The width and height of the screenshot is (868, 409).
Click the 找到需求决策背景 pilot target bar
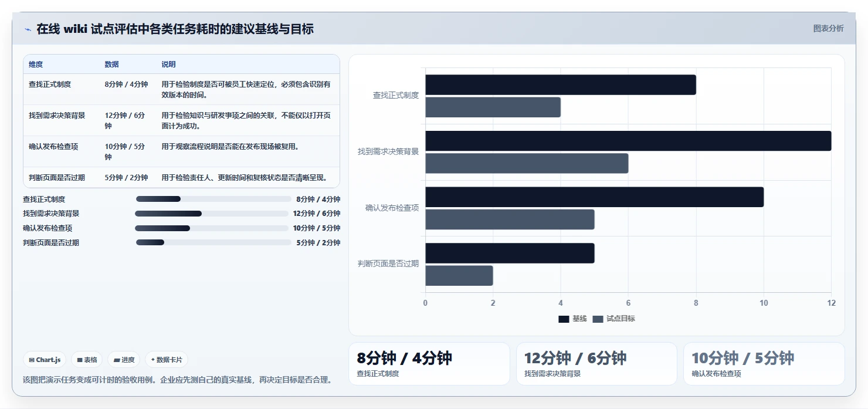527,163
